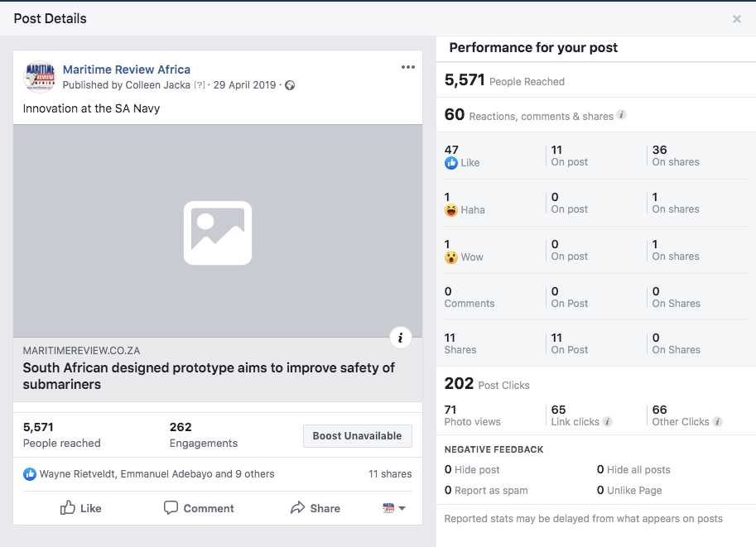Screen dimensions: 756x547
Task: Click the Comment button under the post
Action: tap(199, 508)
